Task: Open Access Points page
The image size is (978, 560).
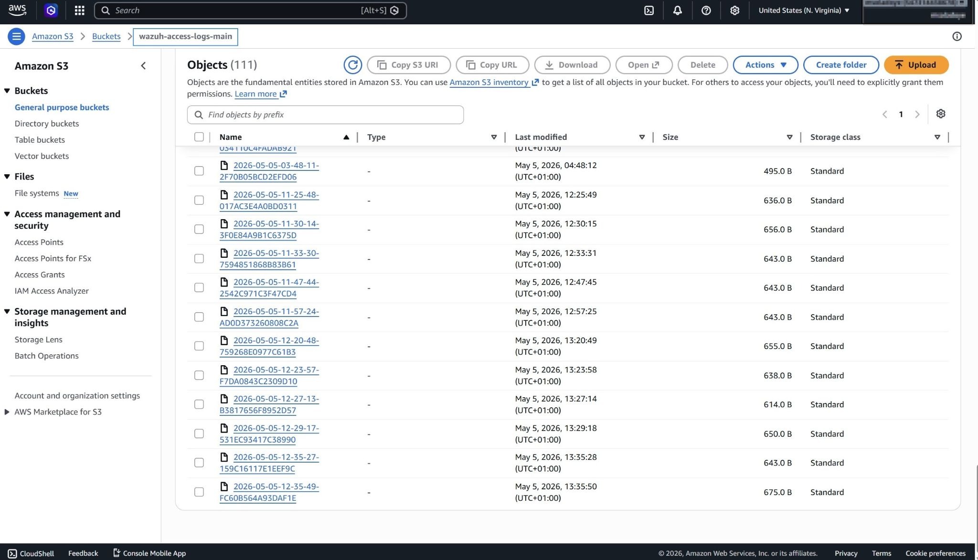Action: (39, 243)
